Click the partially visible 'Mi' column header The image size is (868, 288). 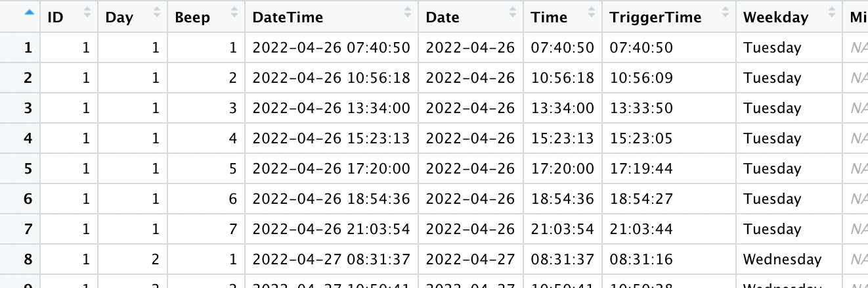click(x=857, y=18)
